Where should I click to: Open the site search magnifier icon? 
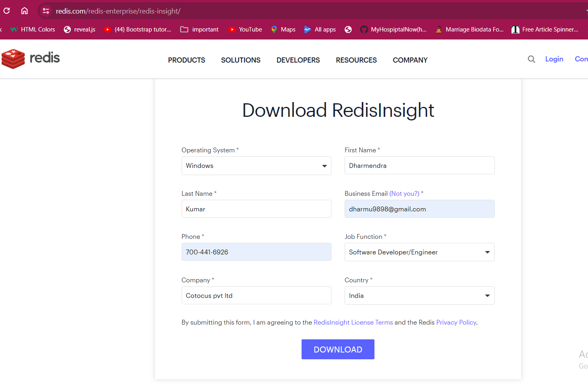pyautogui.click(x=531, y=59)
